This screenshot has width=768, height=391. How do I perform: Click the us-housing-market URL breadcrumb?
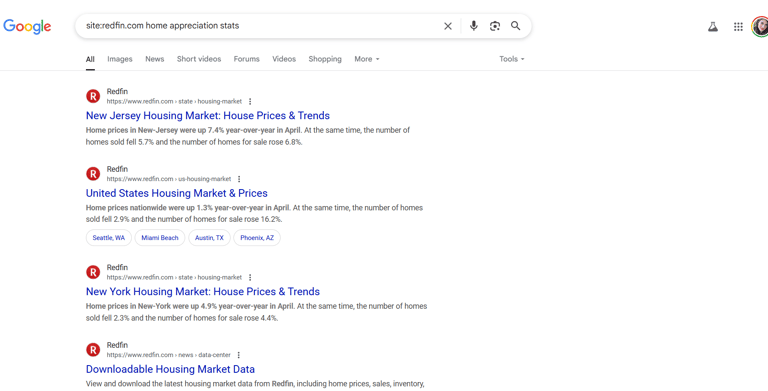(169, 179)
